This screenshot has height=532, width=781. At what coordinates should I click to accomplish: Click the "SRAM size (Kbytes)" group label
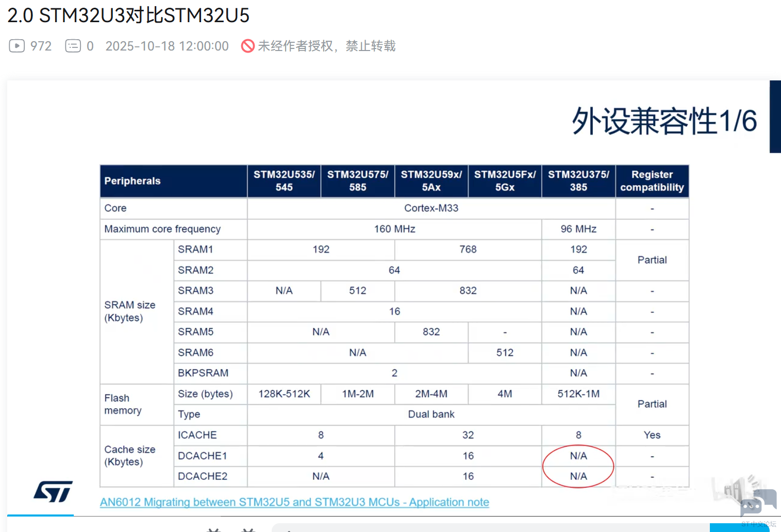click(x=130, y=311)
